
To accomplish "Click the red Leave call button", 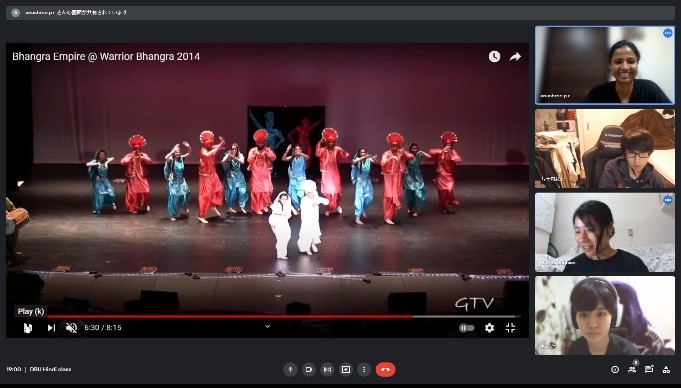I will (385, 370).
